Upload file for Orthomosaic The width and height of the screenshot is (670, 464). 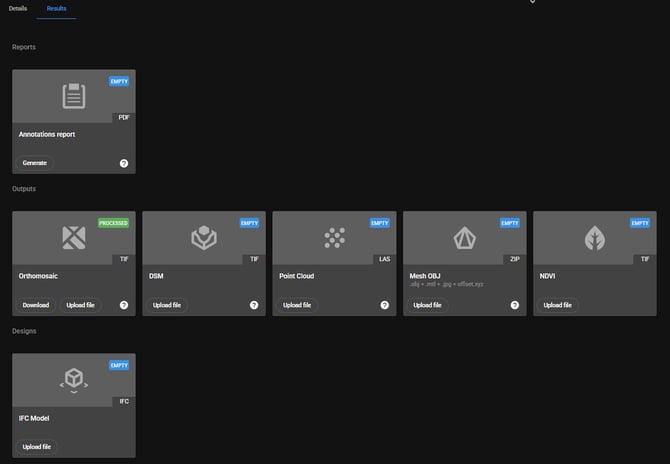click(81, 305)
